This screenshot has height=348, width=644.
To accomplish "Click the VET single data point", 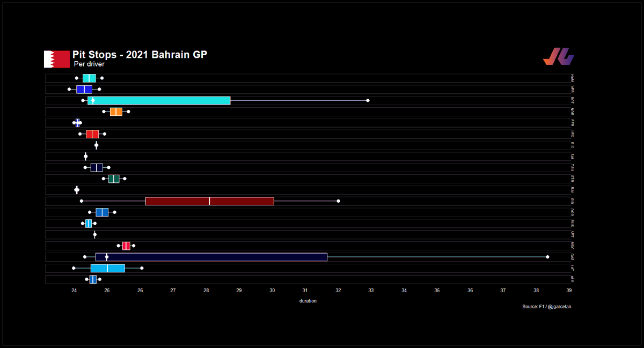I will [x=95, y=234].
